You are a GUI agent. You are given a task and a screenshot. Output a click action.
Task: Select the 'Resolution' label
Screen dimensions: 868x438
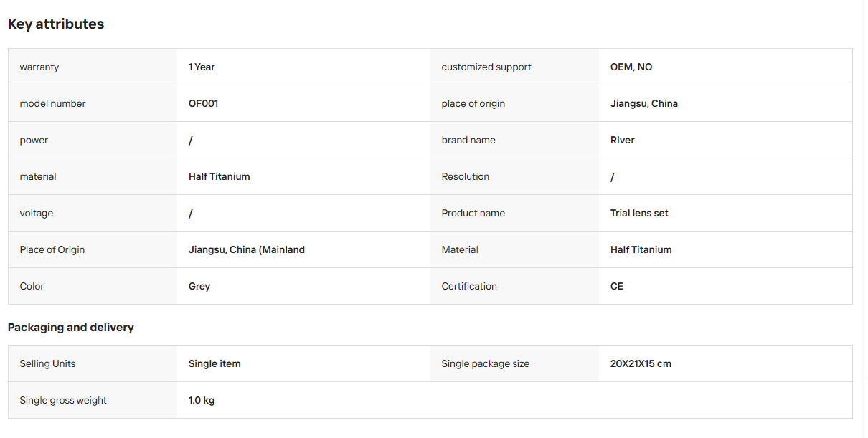tap(466, 176)
